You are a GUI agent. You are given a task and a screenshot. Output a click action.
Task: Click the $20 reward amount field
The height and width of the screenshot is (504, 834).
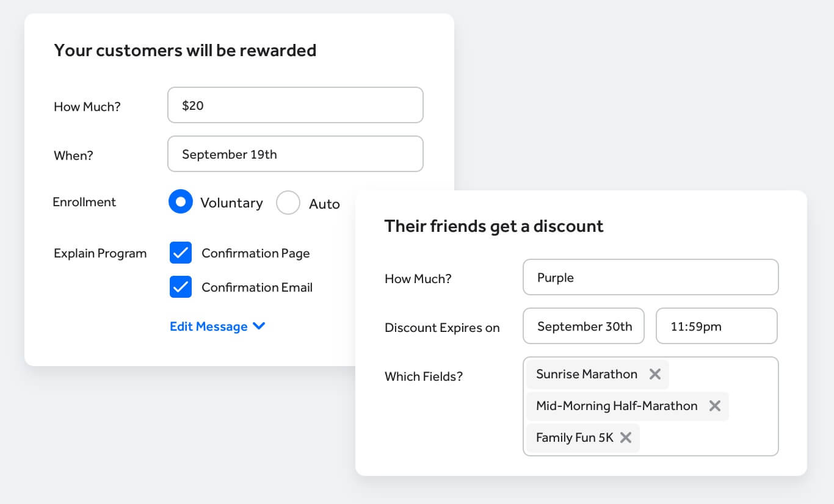pos(295,106)
